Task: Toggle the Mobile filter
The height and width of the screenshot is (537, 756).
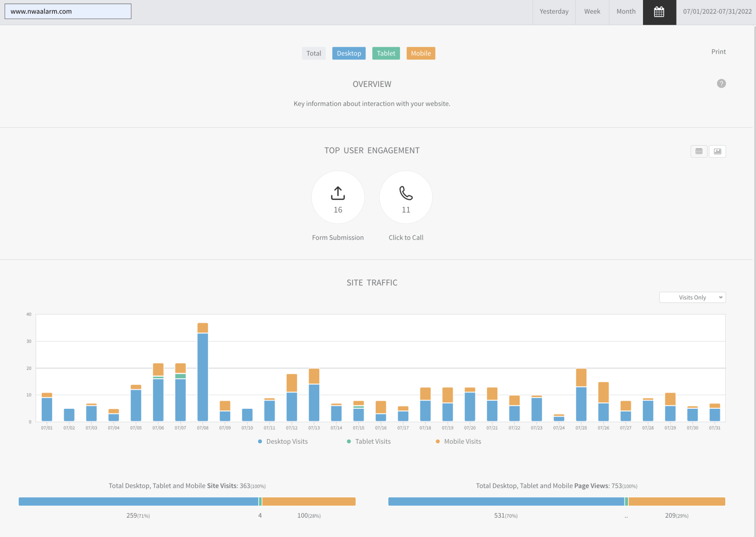Action: 421,54
